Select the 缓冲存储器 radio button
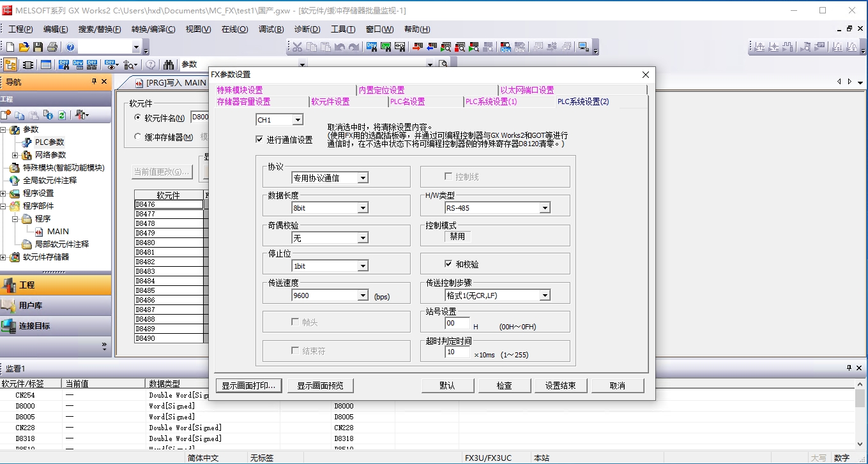The width and height of the screenshot is (868, 464). click(x=138, y=137)
